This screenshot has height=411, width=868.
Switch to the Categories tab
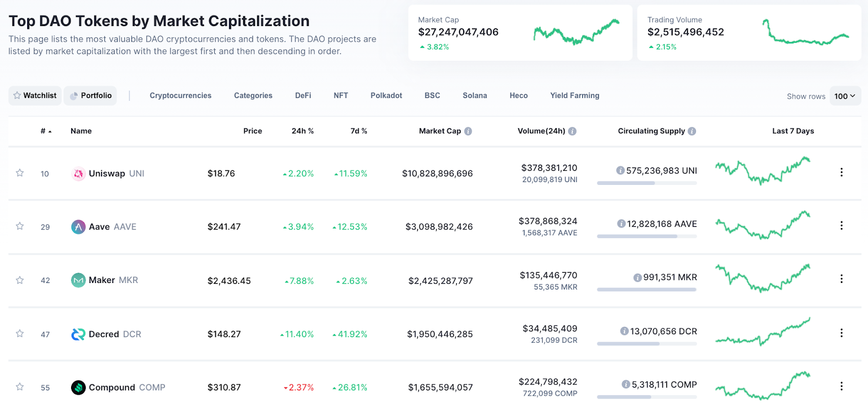[253, 95]
